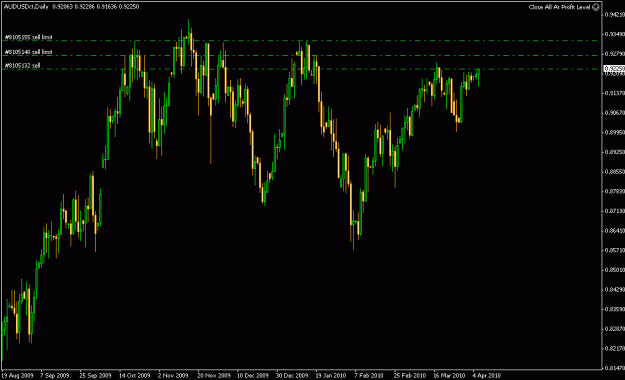Click the 'Close All At Profit Level' label

pos(559,7)
